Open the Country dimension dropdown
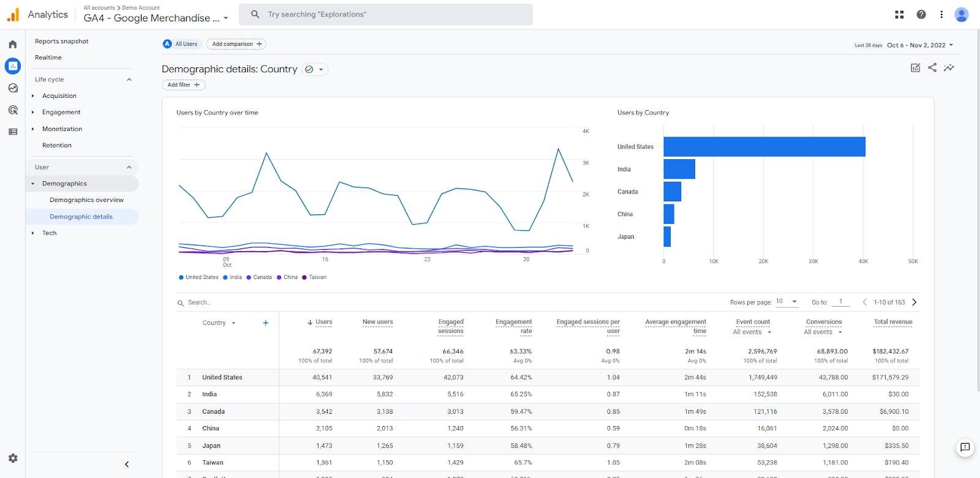Viewport: 980px width, 478px height. (219, 323)
